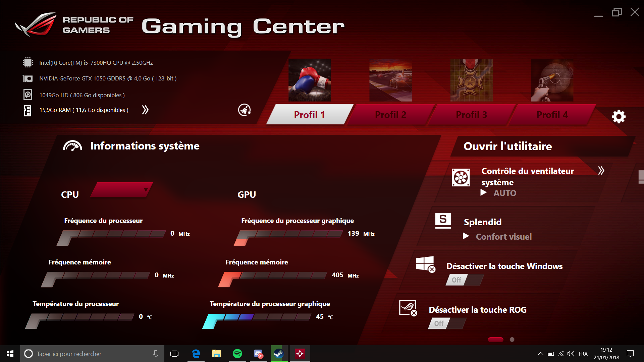Click the Windows key disable icon

(426, 264)
